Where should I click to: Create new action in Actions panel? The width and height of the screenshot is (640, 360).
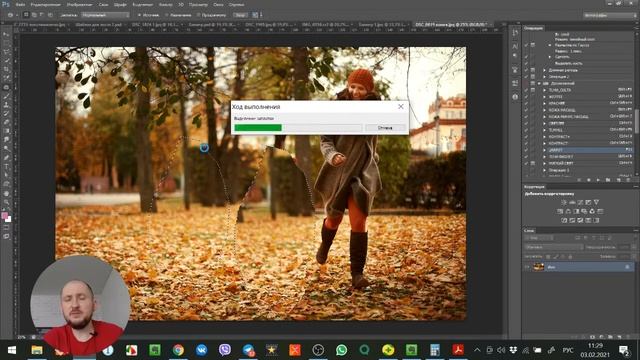[618, 180]
